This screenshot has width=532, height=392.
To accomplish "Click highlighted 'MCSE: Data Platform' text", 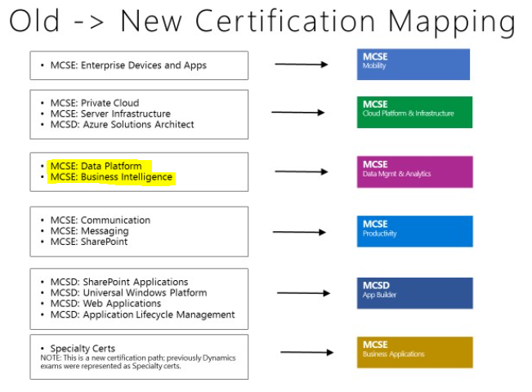I will 96,166.
